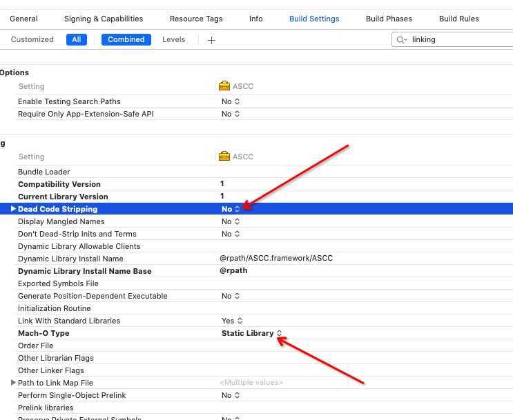The width and height of the screenshot is (513, 420).
Task: Select the Exported Symbols File setting
Action: coord(58,283)
